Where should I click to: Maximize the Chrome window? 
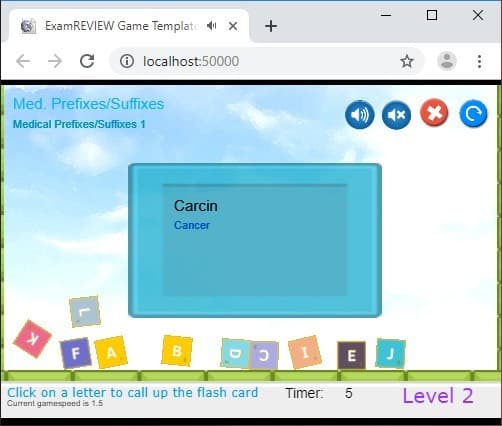[x=432, y=15]
